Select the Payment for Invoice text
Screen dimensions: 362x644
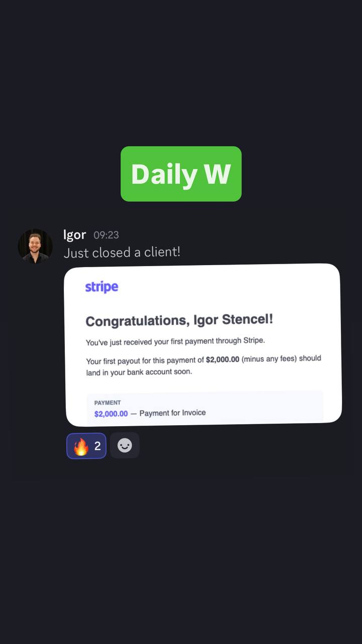[x=172, y=413]
